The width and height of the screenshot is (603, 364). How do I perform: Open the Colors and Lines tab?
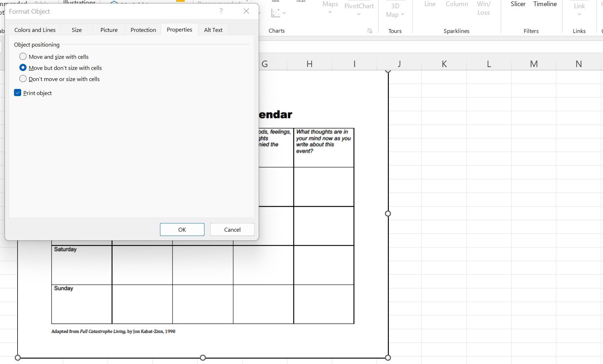tap(34, 29)
